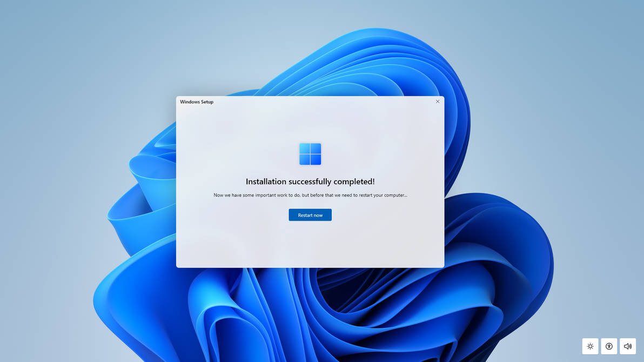The height and width of the screenshot is (362, 644).
Task: Click the 'Windows Setup' title text
Action: [x=197, y=102]
